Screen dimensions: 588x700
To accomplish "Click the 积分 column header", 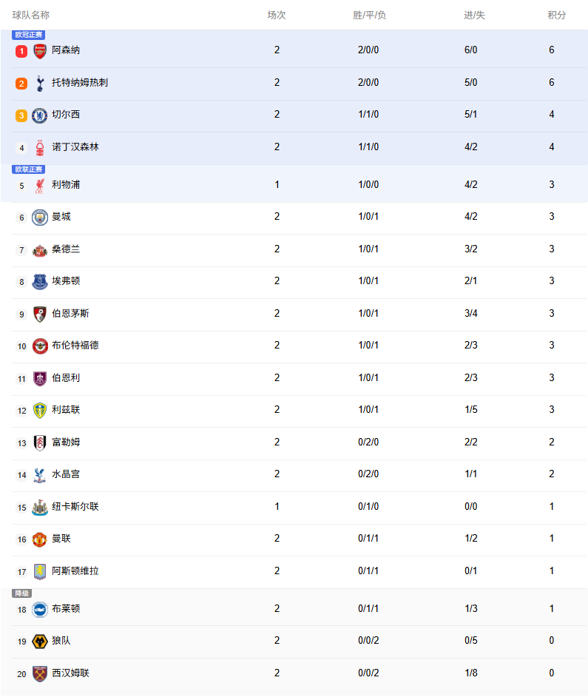I will (x=556, y=16).
